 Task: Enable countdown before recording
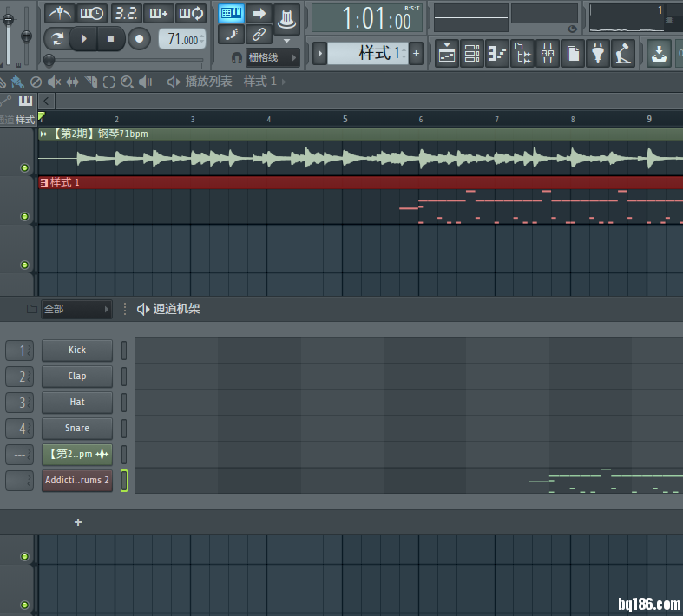[126, 13]
